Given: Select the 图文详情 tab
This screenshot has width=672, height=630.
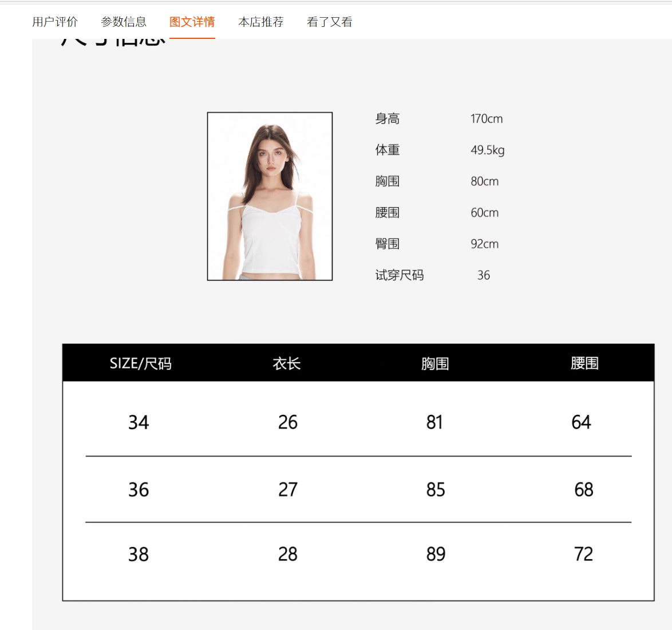Looking at the screenshot, I should click(192, 22).
